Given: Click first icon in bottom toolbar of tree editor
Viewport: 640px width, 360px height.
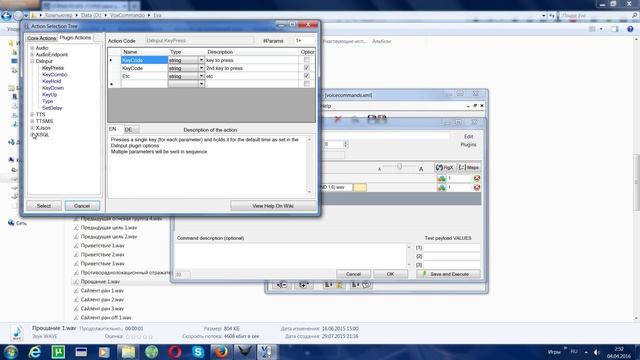Looking at the screenshot, I should pyautogui.click(x=282, y=285).
